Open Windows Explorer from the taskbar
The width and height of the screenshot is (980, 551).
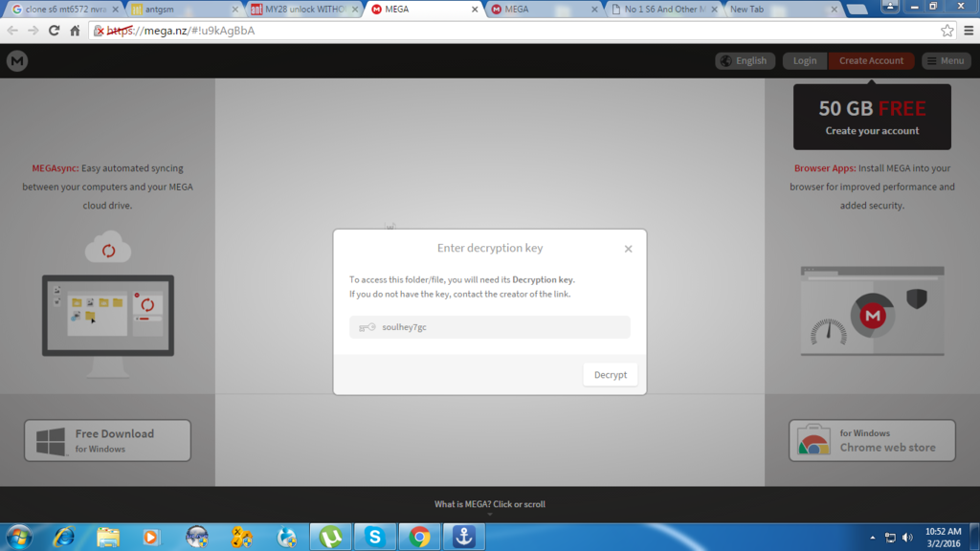(x=108, y=538)
